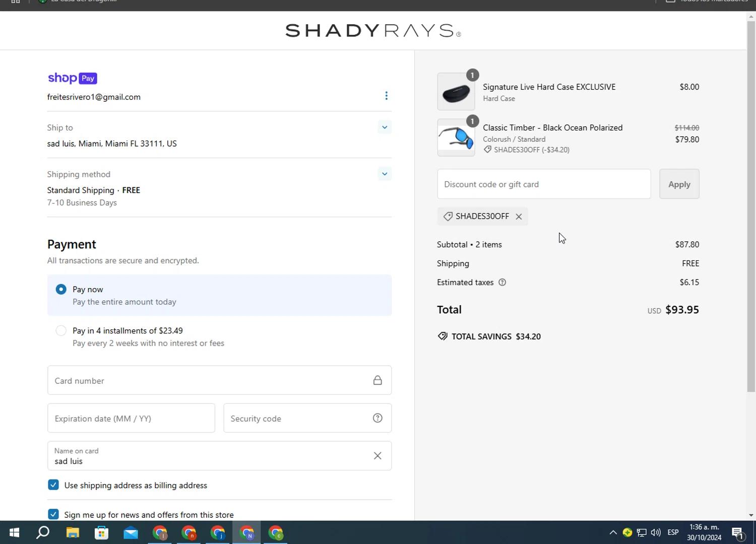Focus the Discount code or gift card field
756x544 pixels.
click(x=544, y=184)
